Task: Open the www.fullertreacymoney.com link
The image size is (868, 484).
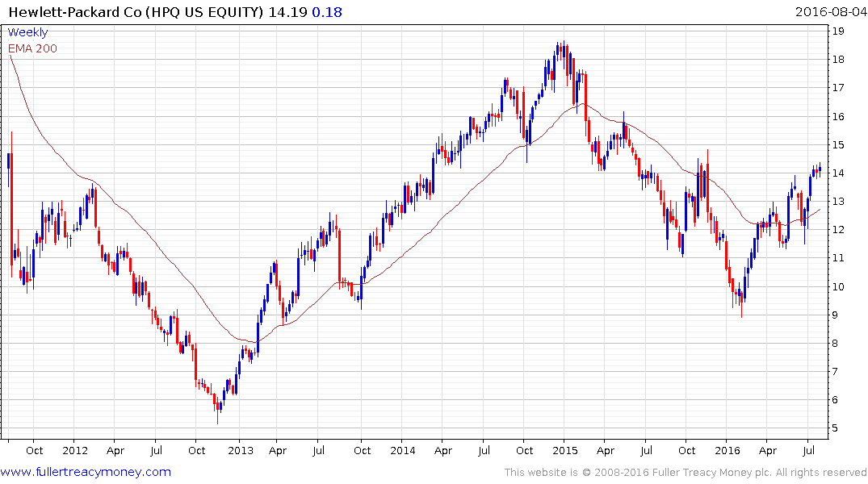Action: 86,472
